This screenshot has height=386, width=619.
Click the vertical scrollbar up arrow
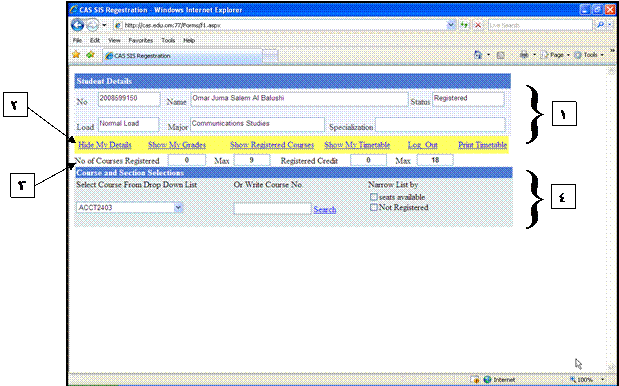click(x=611, y=71)
